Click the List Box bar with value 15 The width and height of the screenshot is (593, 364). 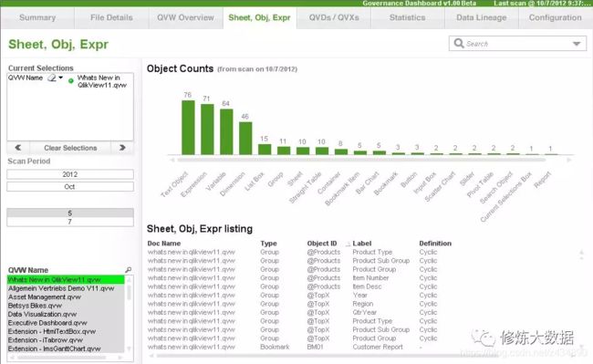[265, 149]
